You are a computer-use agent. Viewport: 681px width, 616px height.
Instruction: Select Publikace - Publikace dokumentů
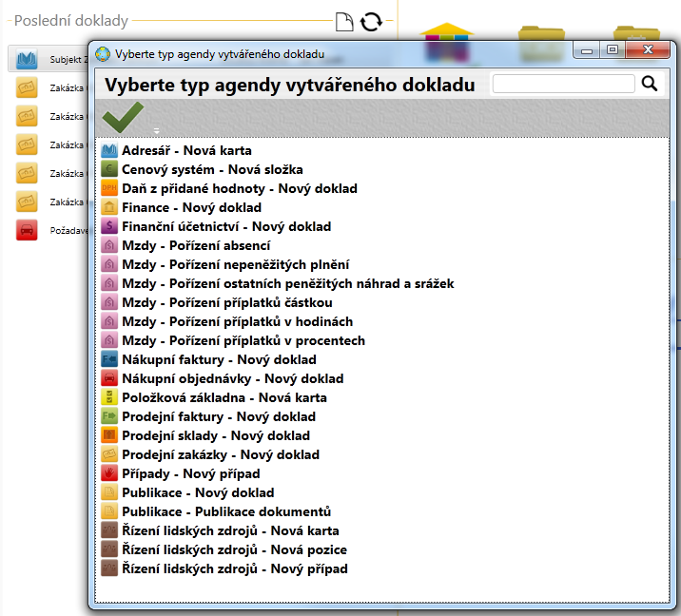[x=226, y=511]
